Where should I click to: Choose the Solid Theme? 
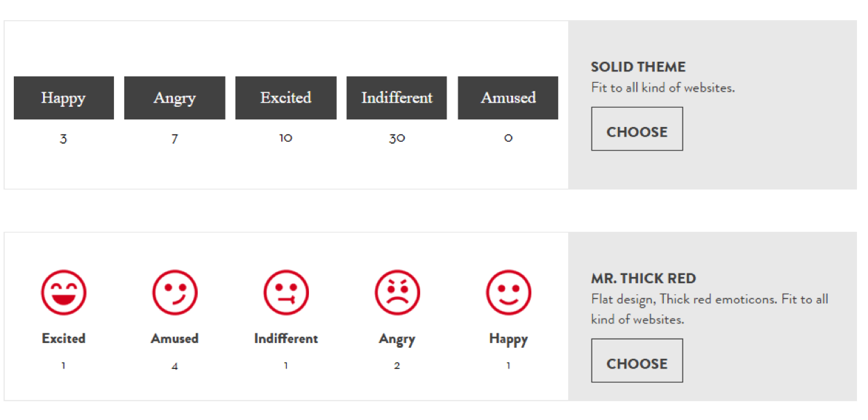(x=637, y=128)
